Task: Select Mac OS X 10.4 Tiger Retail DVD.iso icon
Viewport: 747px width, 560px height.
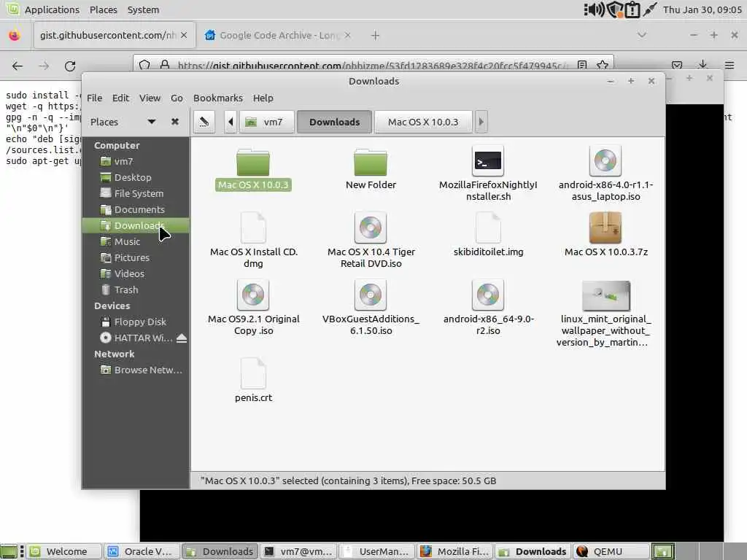Action: (x=371, y=227)
